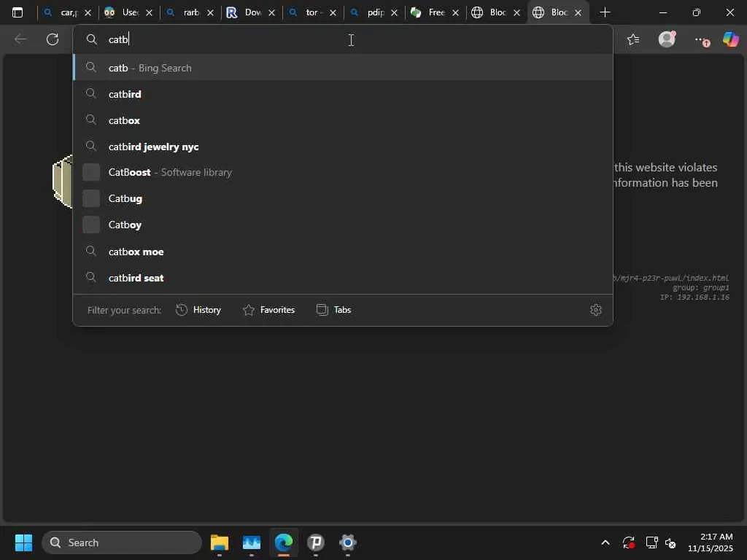Open File Explorer from taskbar
The image size is (747, 560).
point(220,542)
